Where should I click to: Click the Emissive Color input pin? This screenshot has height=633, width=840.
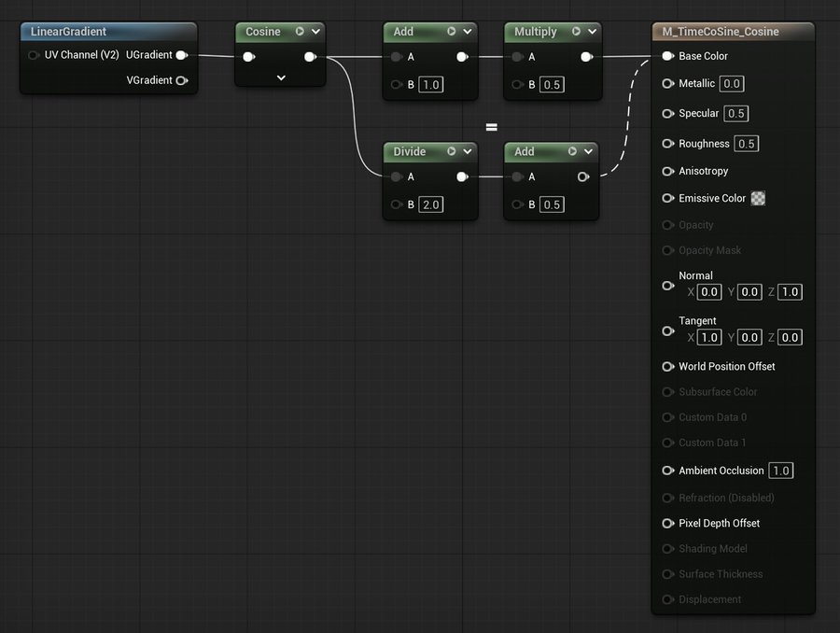(x=667, y=198)
